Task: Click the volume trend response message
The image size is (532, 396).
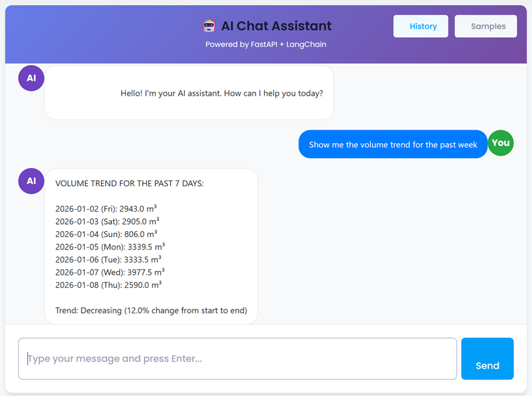Action: click(151, 246)
